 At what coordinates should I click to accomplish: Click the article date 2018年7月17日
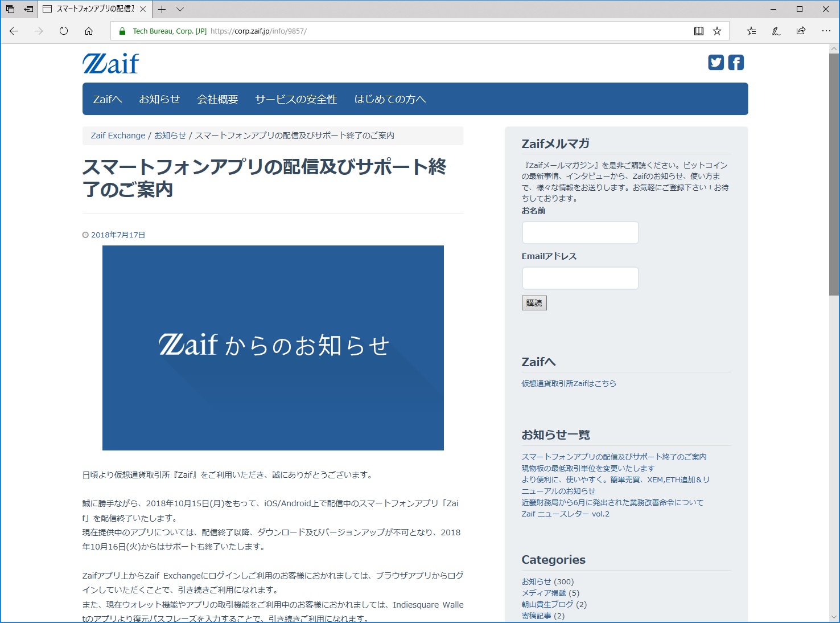click(118, 235)
